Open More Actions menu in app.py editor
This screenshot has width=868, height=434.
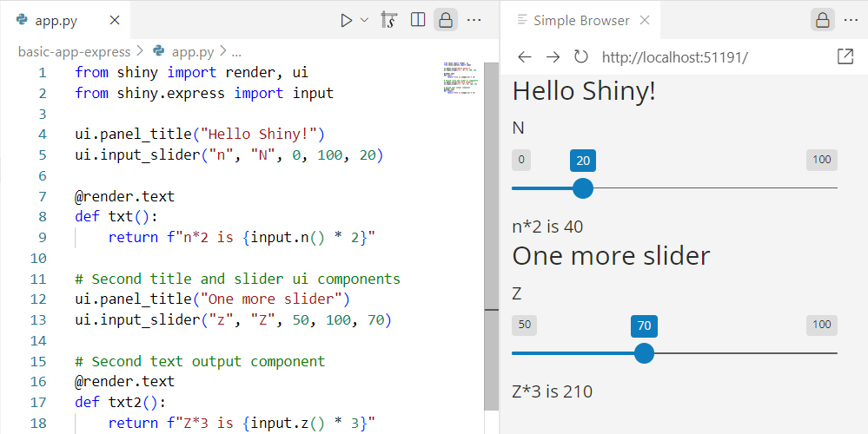[474, 20]
